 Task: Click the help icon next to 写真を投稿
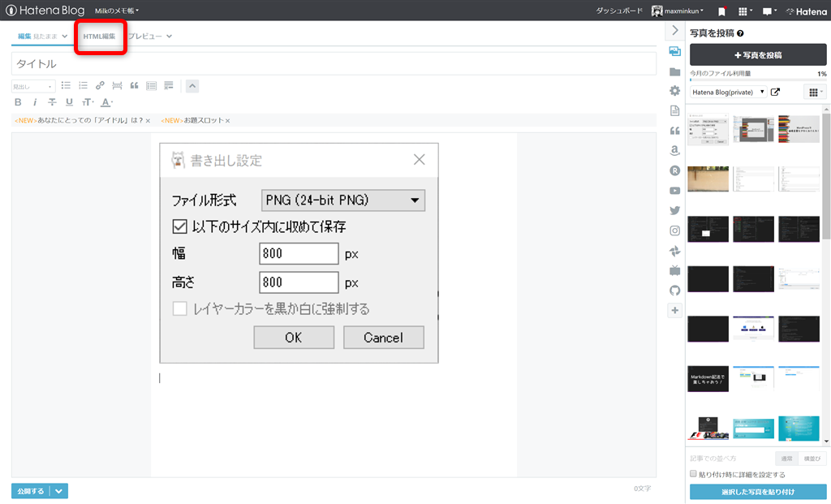coord(740,33)
